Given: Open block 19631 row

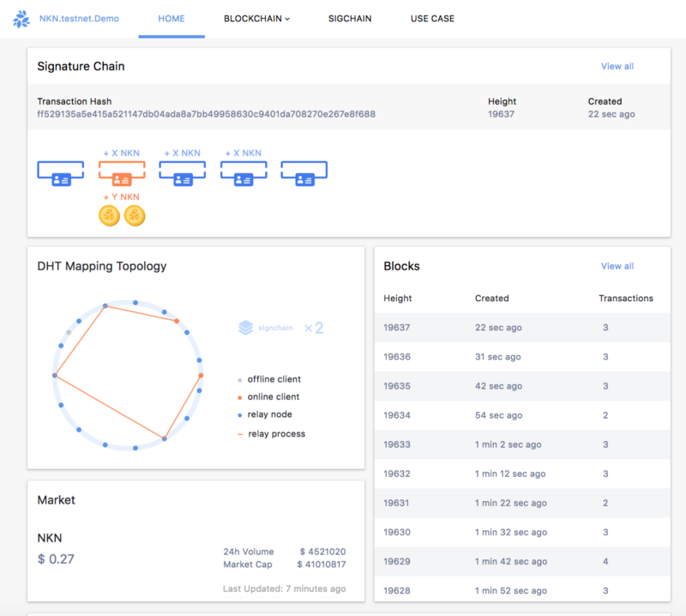Looking at the screenshot, I should tap(522, 503).
